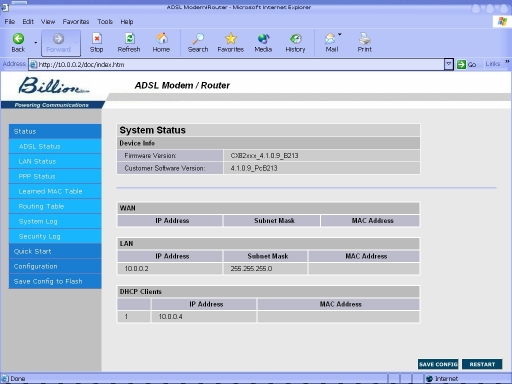Open the Favorites menu

coord(76,22)
